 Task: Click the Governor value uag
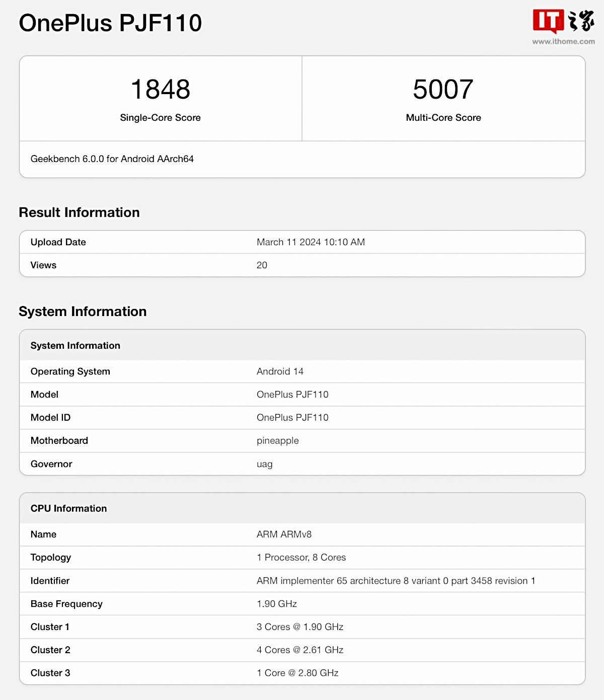point(264,464)
